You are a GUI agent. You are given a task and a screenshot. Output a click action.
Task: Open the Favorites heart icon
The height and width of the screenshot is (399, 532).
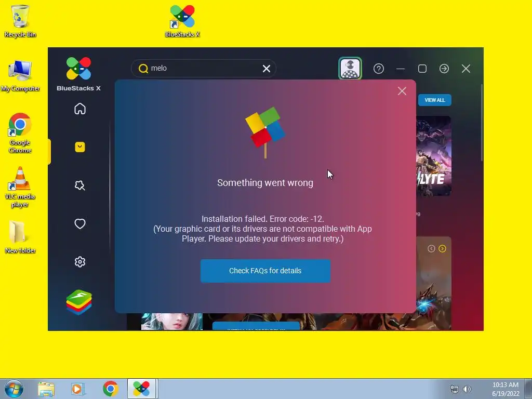click(80, 223)
